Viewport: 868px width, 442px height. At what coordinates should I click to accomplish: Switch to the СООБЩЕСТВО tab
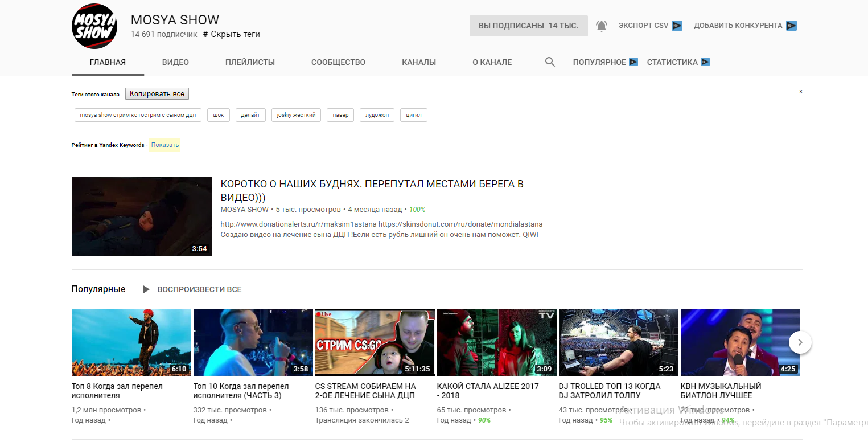338,62
